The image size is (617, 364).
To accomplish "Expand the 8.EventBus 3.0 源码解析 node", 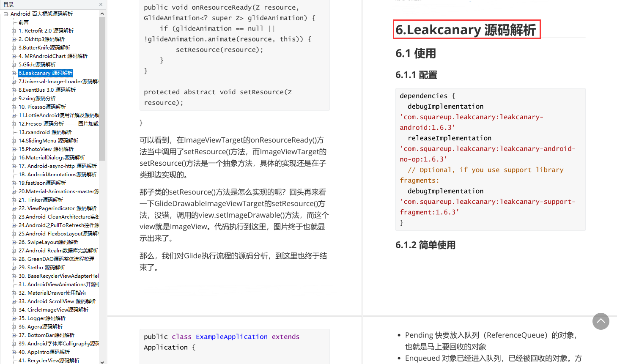I will click(14, 90).
